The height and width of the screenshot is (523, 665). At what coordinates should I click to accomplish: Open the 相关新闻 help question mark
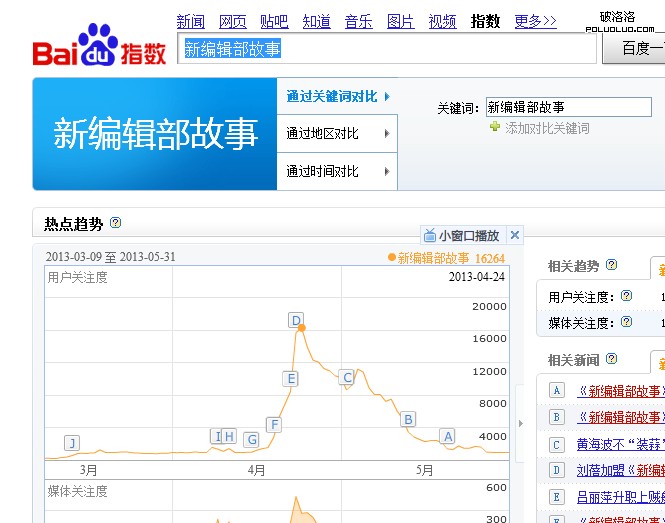[x=611, y=359]
